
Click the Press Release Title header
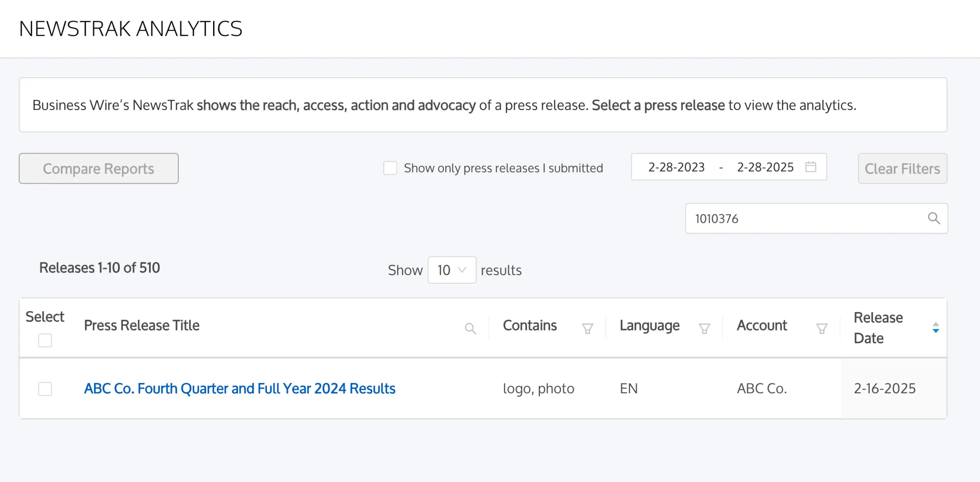tap(142, 325)
